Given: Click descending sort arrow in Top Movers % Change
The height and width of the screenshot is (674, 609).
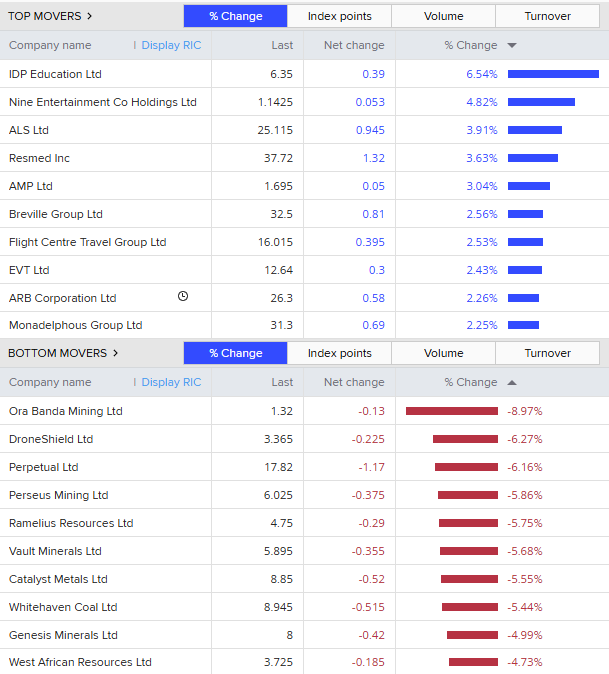Looking at the screenshot, I should coord(512,45).
